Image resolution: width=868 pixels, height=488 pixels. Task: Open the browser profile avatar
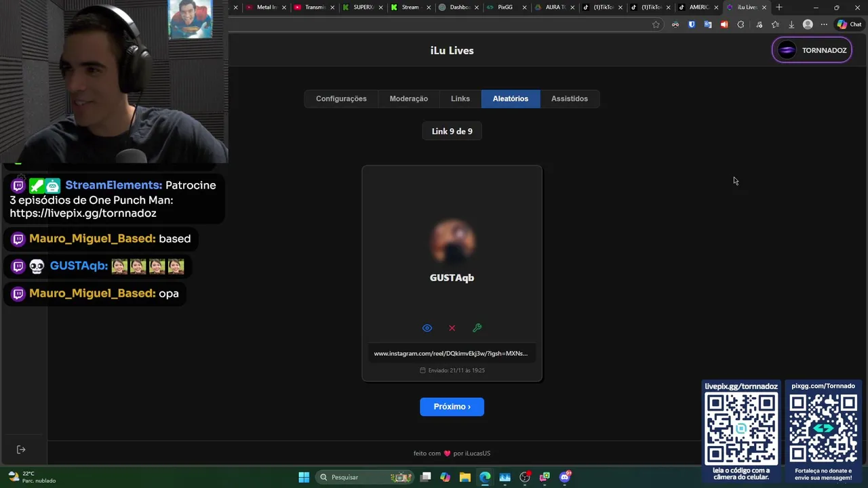point(808,24)
